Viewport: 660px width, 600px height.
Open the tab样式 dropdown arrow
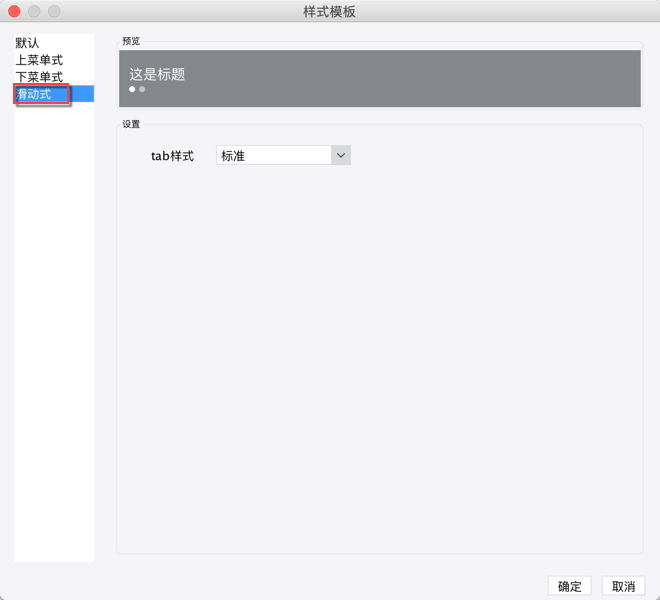pyautogui.click(x=341, y=155)
